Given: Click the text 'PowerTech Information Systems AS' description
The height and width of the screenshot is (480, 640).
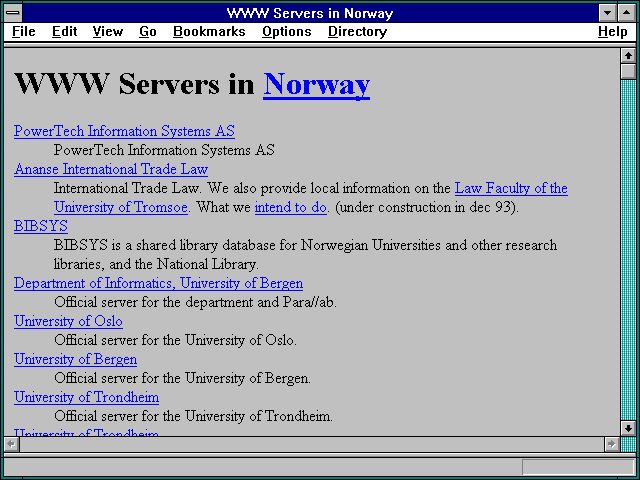Looking at the screenshot, I should coord(164,150).
